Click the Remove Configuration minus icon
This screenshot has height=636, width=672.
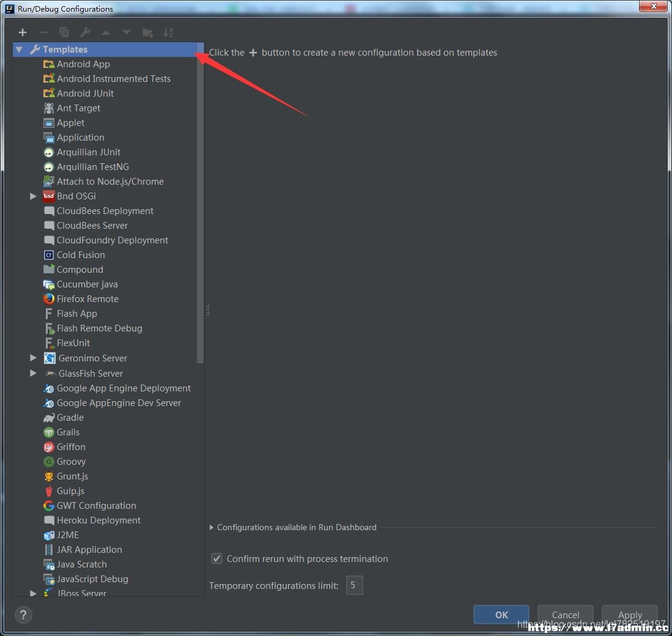[43, 32]
